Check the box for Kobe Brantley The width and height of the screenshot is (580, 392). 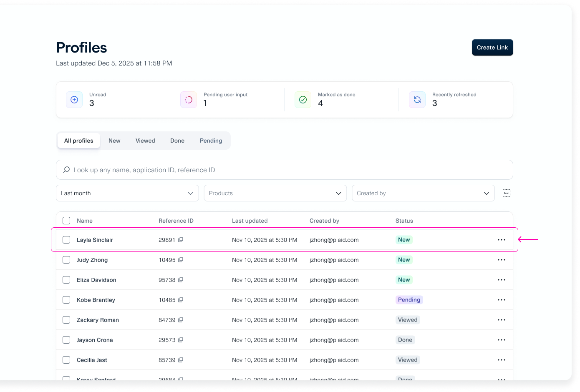66,300
